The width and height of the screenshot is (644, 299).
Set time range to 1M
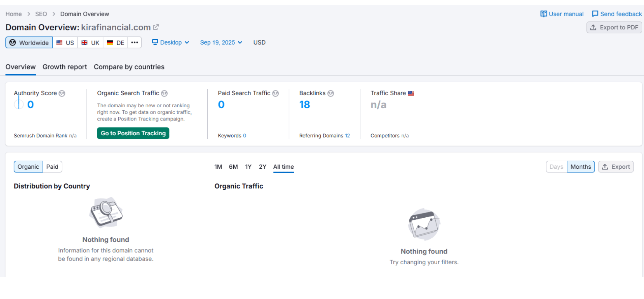218,167
